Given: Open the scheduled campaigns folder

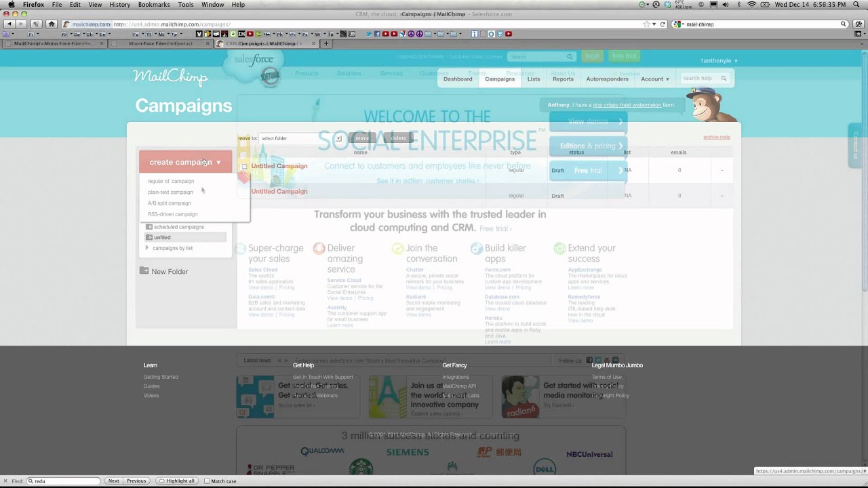Looking at the screenshot, I should coord(178,227).
